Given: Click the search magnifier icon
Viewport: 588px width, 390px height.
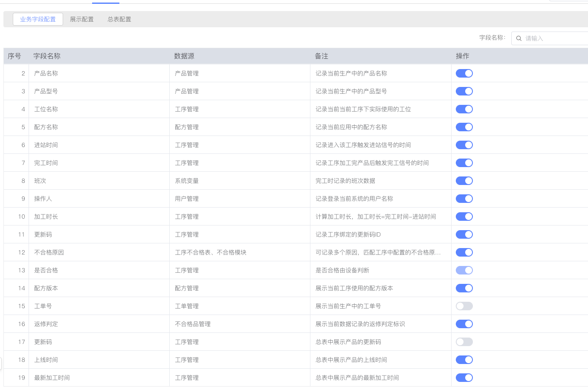Looking at the screenshot, I should pyautogui.click(x=519, y=38).
